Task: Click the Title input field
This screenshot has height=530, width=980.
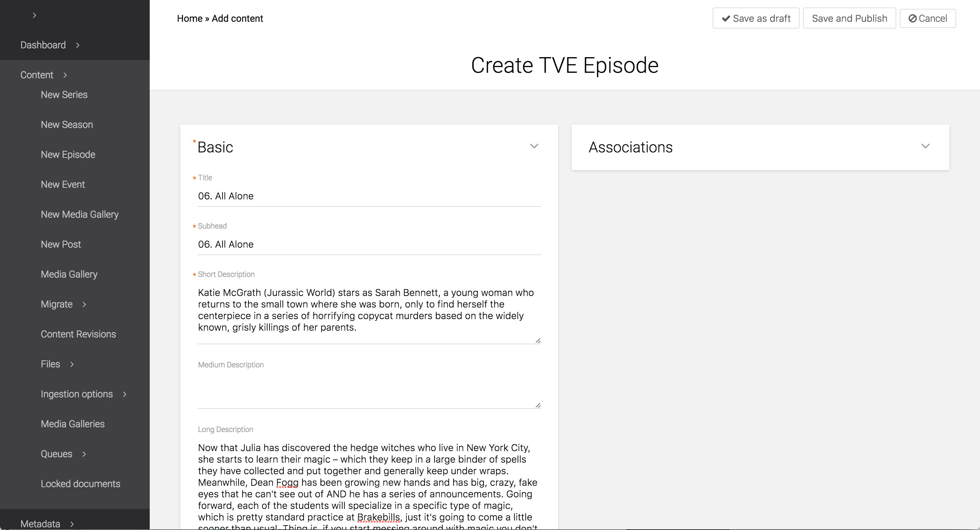Action: tap(369, 196)
